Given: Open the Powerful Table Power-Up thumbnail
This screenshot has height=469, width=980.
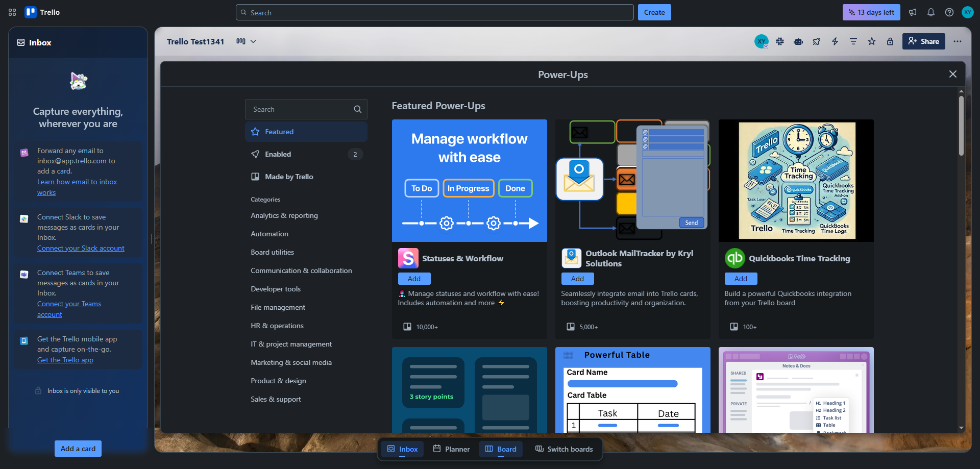Looking at the screenshot, I should pos(633,390).
